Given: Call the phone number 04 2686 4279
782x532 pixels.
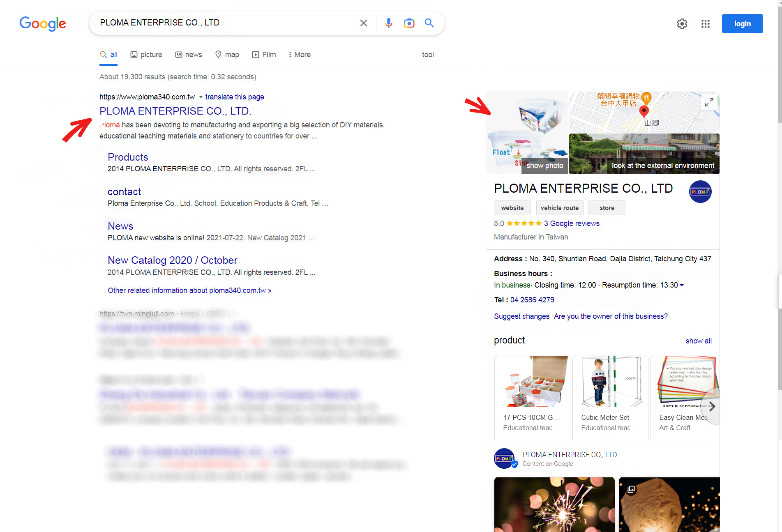Looking at the screenshot, I should pyautogui.click(x=532, y=300).
